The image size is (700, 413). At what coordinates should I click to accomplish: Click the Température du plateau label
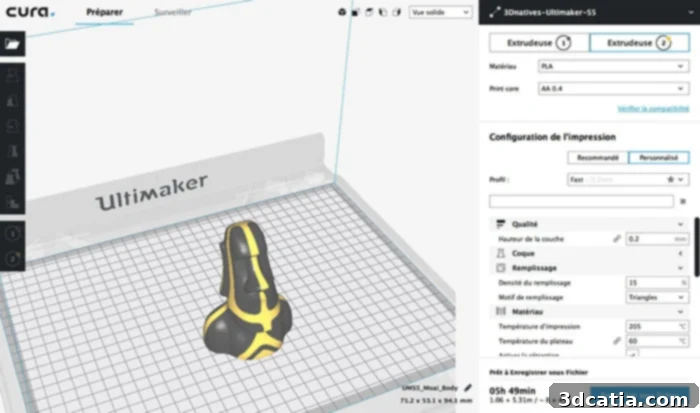pyautogui.click(x=535, y=341)
